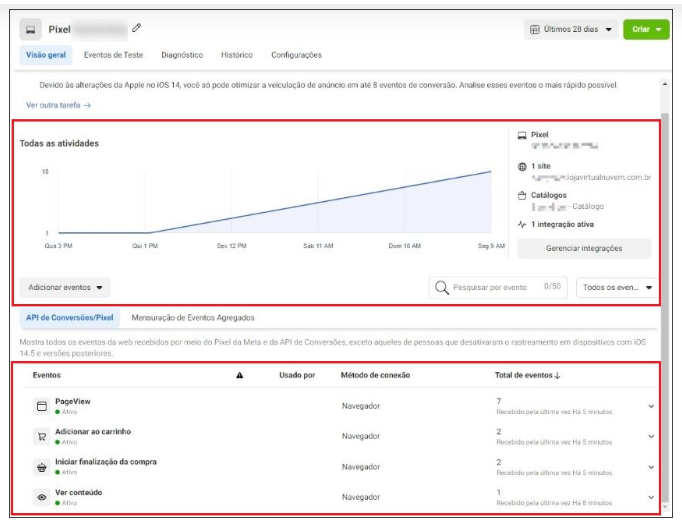Screen dimensions: 682x531
Task: Click the Gerenciar integrações button
Action: click(584, 248)
